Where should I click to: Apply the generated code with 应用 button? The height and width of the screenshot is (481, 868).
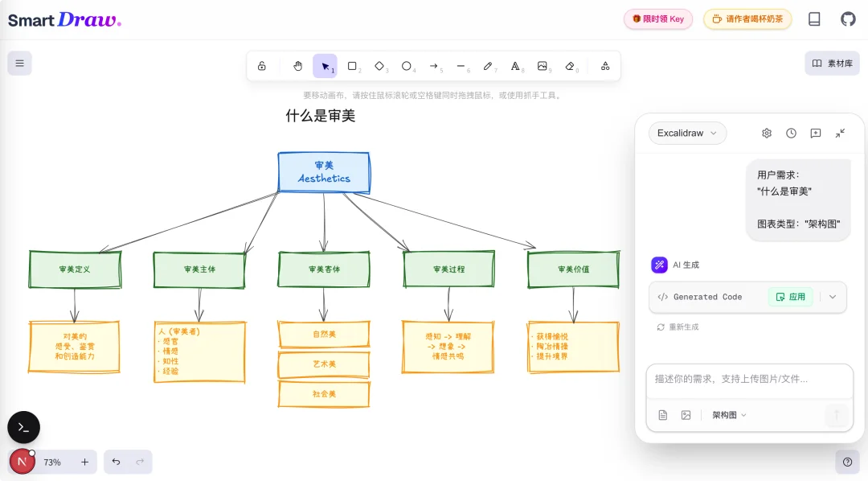[x=790, y=297]
